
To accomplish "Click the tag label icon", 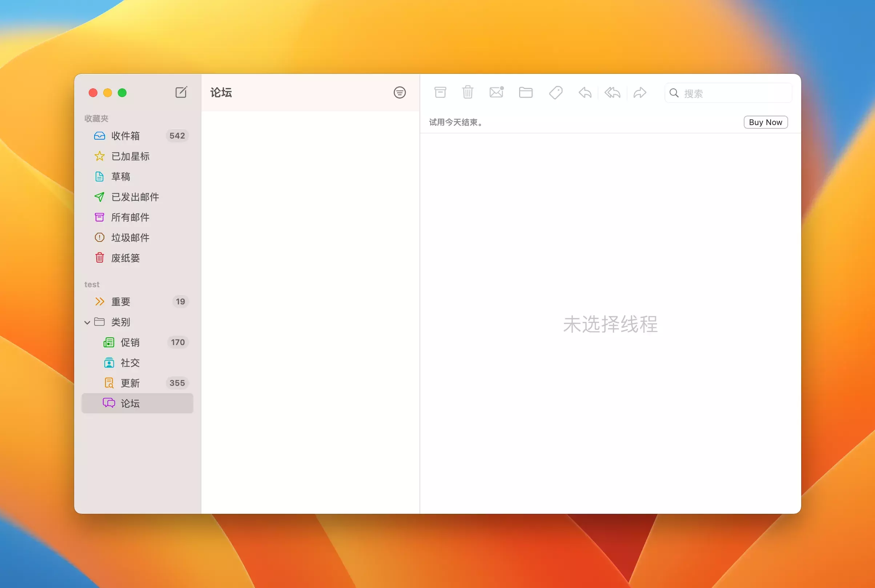I will coord(555,93).
